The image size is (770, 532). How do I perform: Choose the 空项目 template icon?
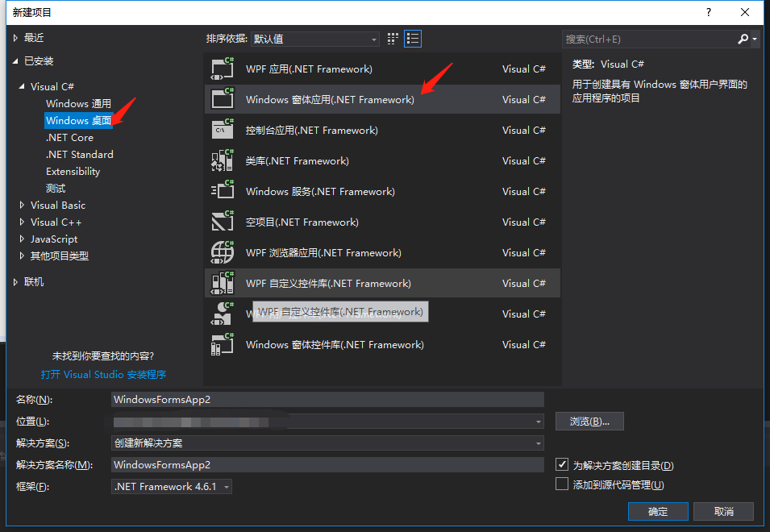(x=223, y=222)
